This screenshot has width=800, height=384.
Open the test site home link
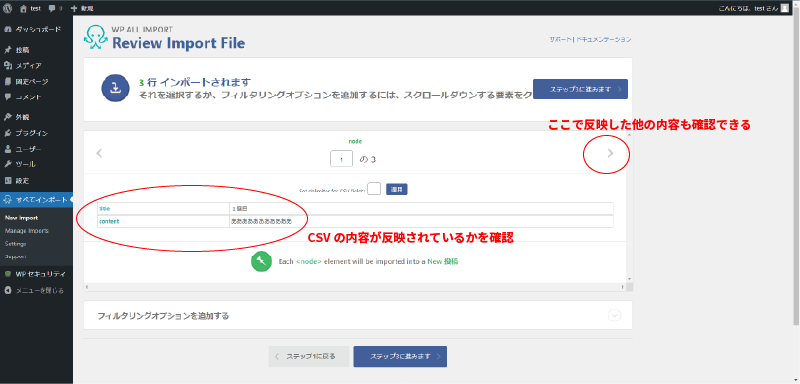[32, 8]
